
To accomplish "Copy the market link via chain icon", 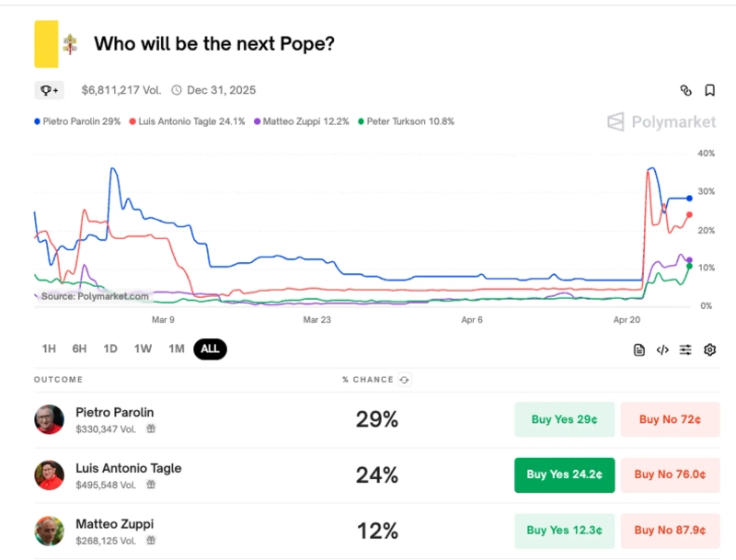I will point(685,90).
